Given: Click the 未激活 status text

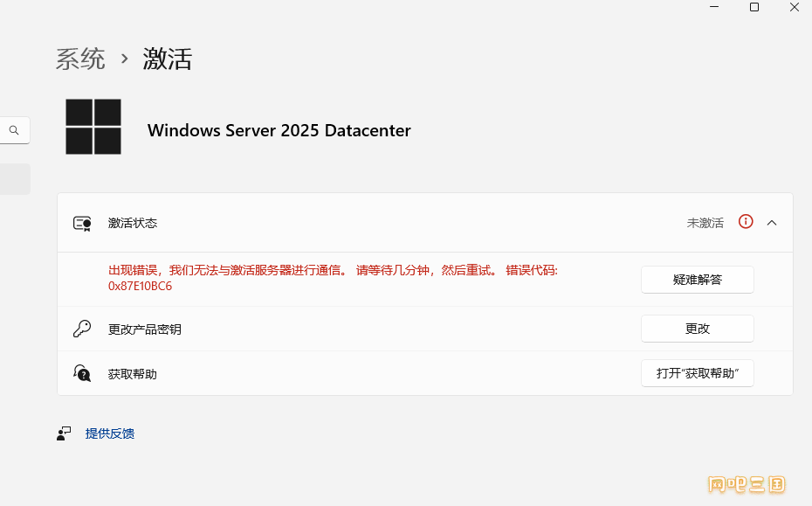Looking at the screenshot, I should [705, 223].
